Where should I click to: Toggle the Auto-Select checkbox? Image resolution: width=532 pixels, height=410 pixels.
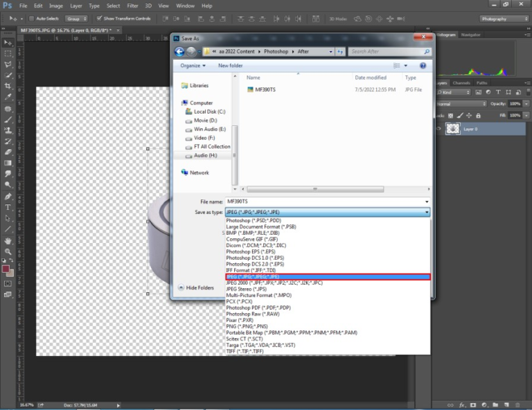coord(31,19)
